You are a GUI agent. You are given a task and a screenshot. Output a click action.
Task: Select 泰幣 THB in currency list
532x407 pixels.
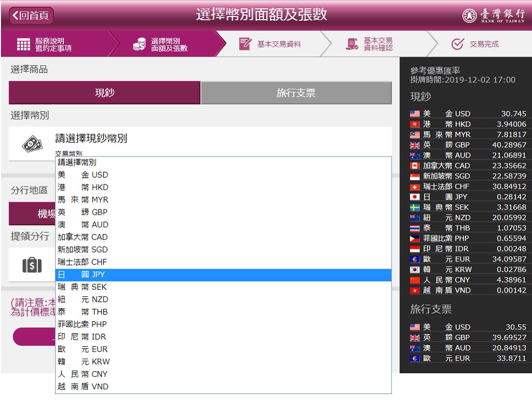(223, 312)
